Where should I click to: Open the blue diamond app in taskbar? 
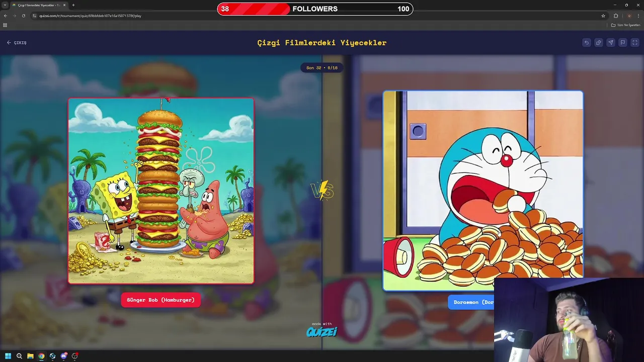pyautogui.click(x=52, y=356)
